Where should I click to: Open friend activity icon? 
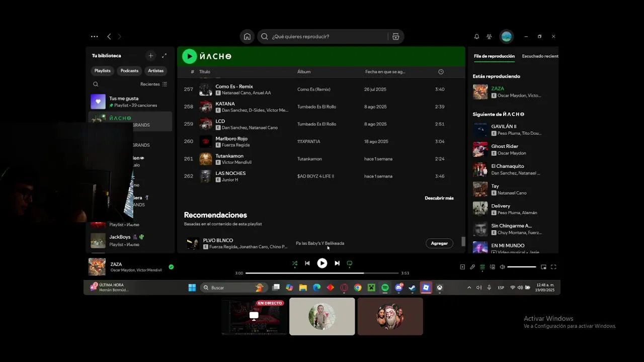489,37
